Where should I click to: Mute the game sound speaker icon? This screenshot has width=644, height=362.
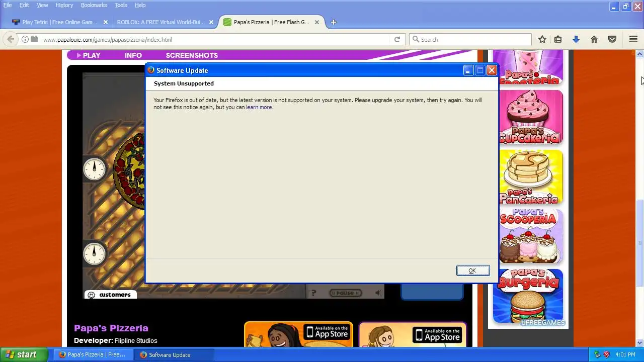378,293
